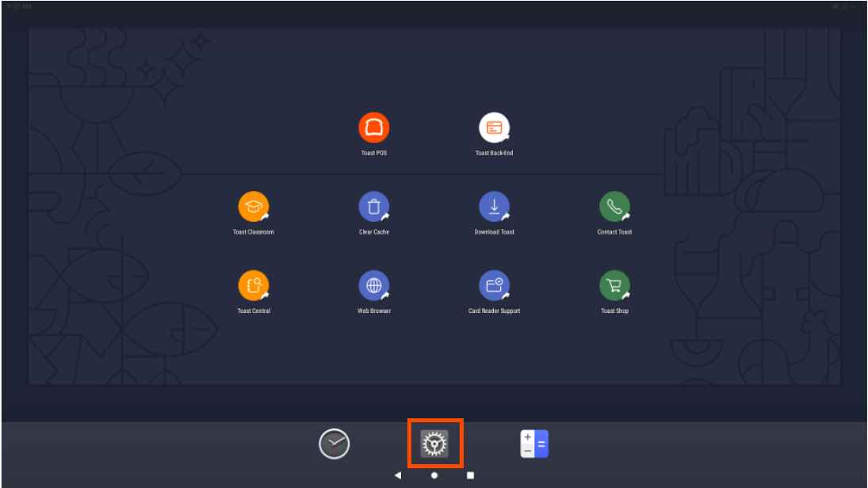Tap the Recents square navigation button

pos(470,475)
